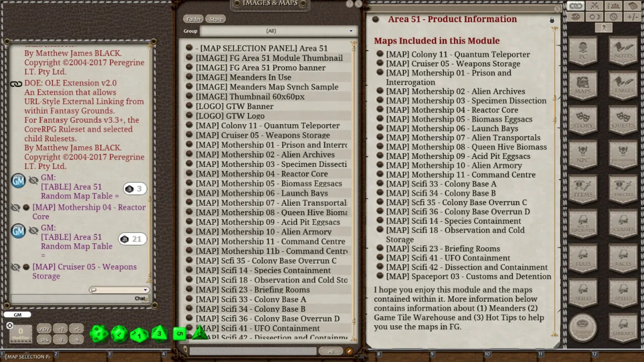Open Mothership 11 - Command Centre product link
This screenshot has width=644, height=362.
460,174
